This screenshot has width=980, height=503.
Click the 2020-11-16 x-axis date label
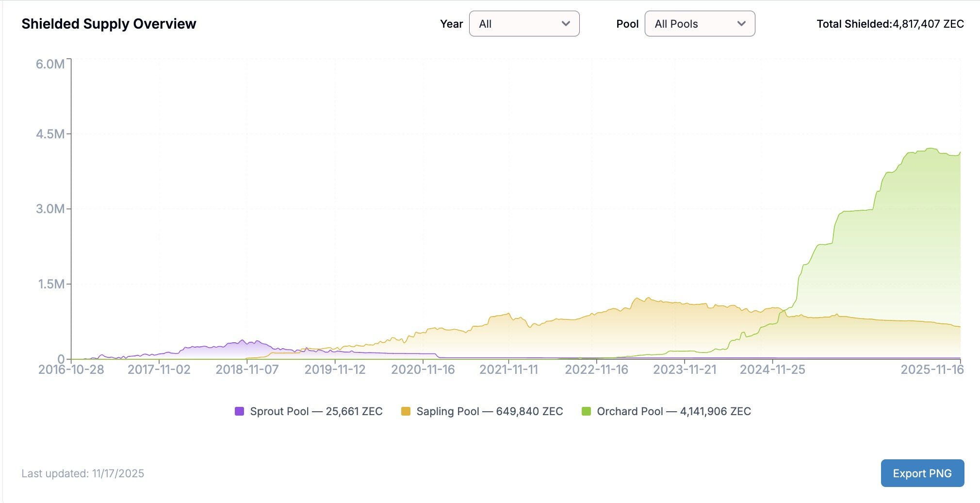(423, 369)
